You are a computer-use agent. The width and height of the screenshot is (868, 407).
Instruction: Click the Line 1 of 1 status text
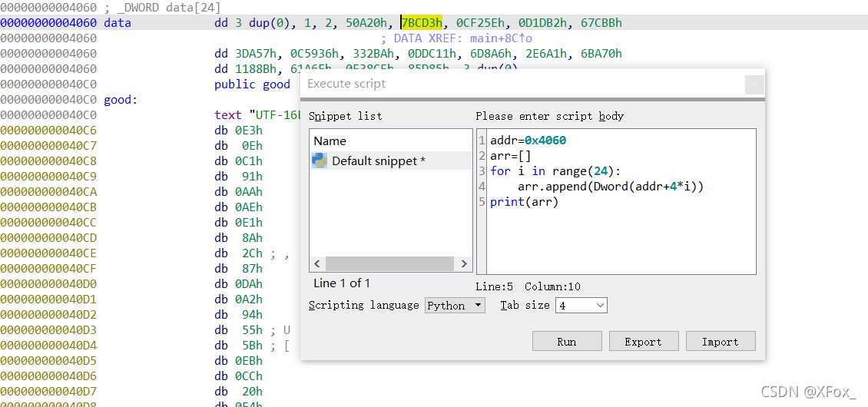tap(342, 283)
